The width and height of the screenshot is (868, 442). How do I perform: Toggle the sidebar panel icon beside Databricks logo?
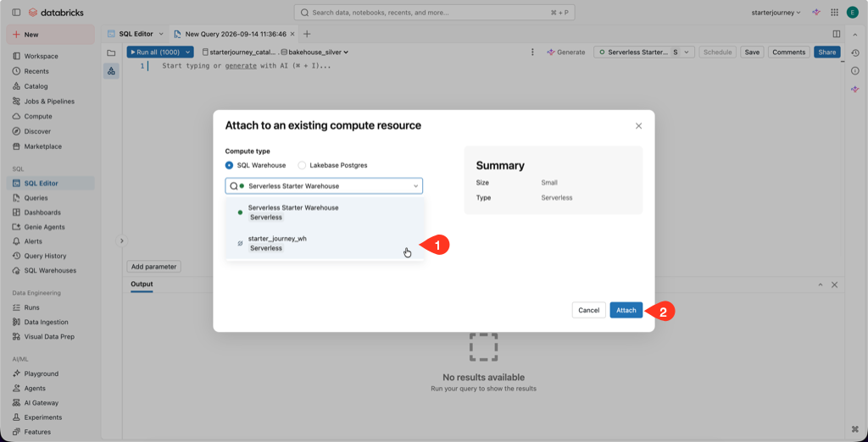click(x=16, y=12)
